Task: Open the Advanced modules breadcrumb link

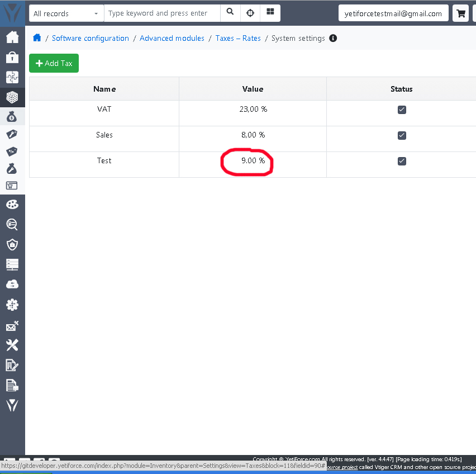Action: pos(171,38)
